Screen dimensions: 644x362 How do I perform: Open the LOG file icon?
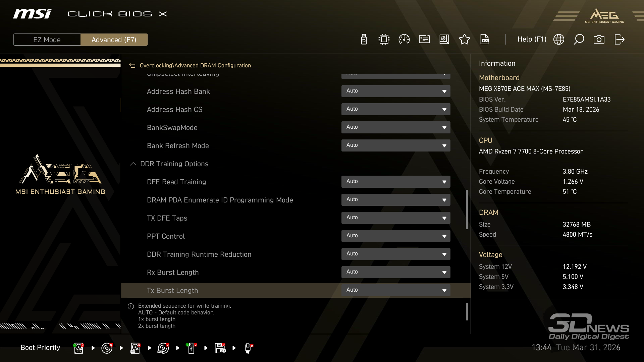click(485, 40)
